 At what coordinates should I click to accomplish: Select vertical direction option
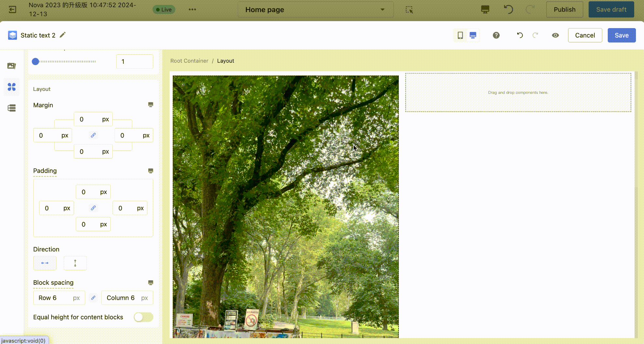[x=75, y=263]
